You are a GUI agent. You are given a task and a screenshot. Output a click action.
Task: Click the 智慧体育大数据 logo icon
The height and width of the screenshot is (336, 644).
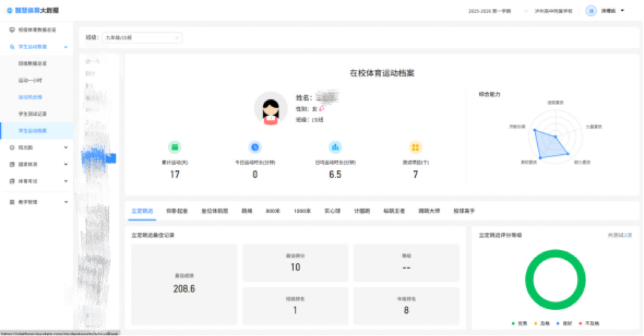pos(9,11)
